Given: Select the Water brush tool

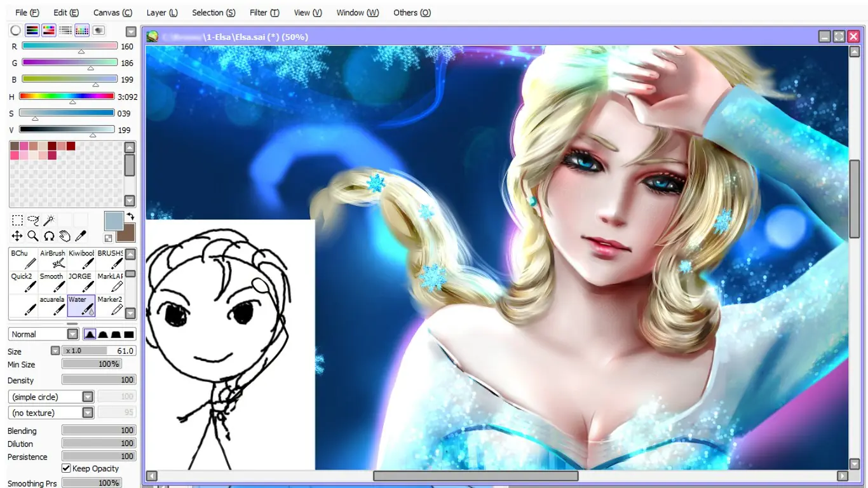Looking at the screenshot, I should pyautogui.click(x=81, y=306).
